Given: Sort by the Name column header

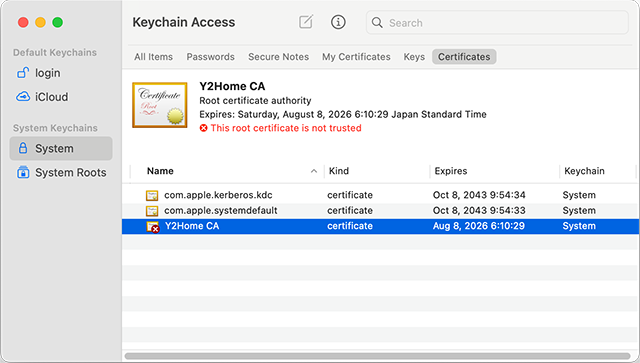Looking at the screenshot, I should click(x=160, y=171).
